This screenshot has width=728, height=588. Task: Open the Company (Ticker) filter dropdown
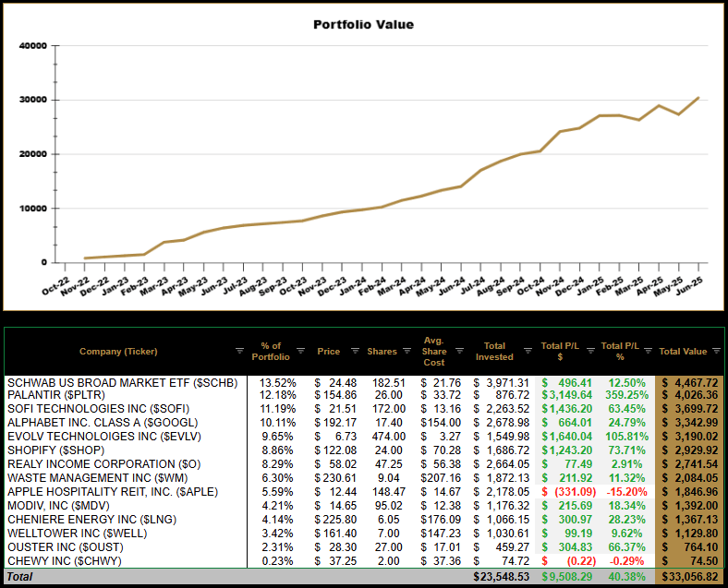pos(239,351)
